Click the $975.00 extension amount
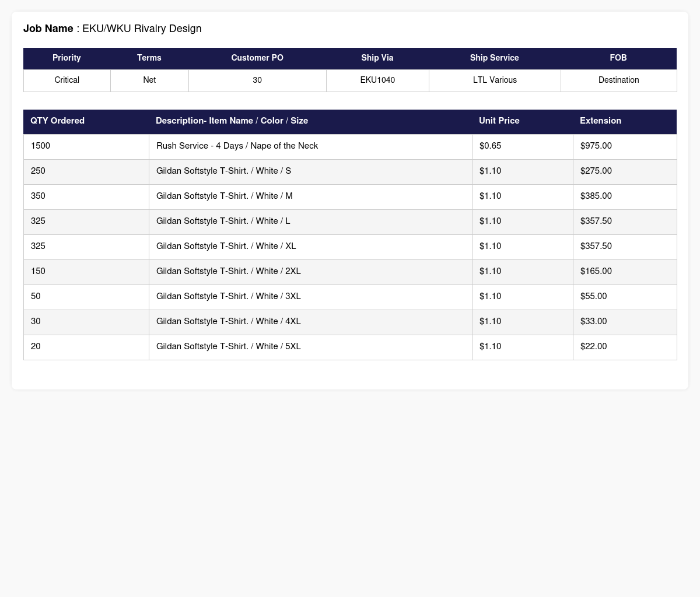This screenshot has width=700, height=597. pos(596,146)
